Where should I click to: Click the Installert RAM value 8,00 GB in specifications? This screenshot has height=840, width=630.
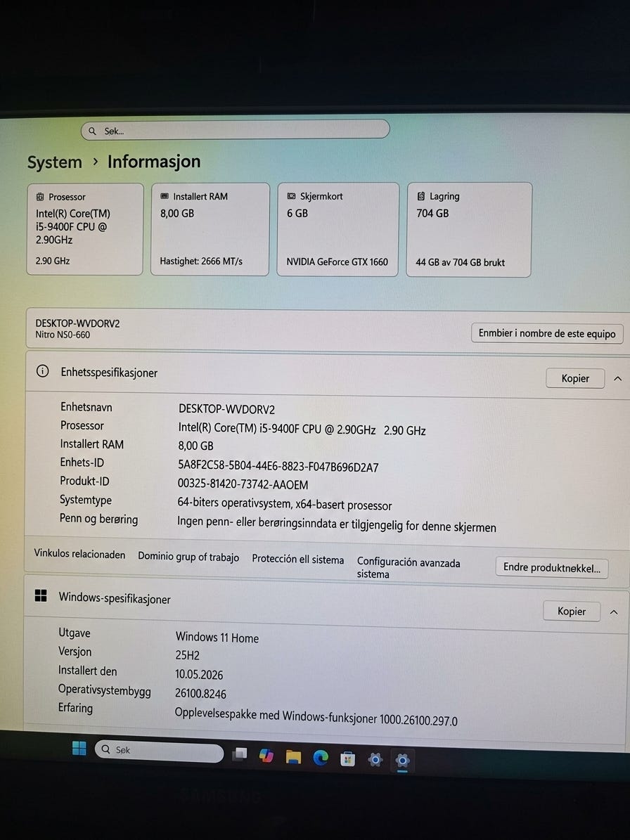pos(195,446)
